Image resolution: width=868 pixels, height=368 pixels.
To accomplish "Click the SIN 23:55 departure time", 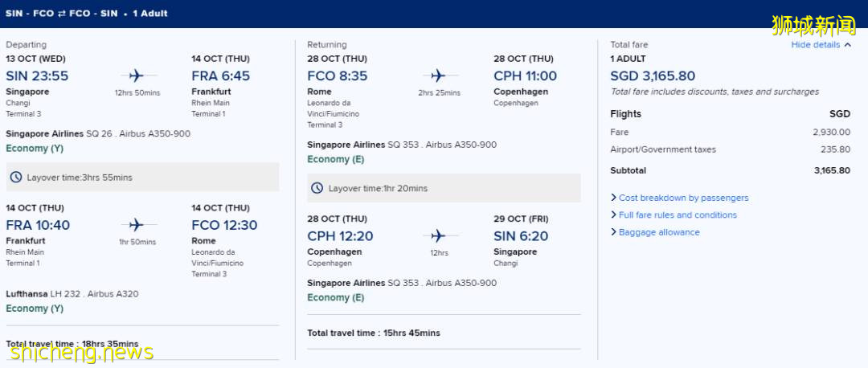I will coord(37,76).
